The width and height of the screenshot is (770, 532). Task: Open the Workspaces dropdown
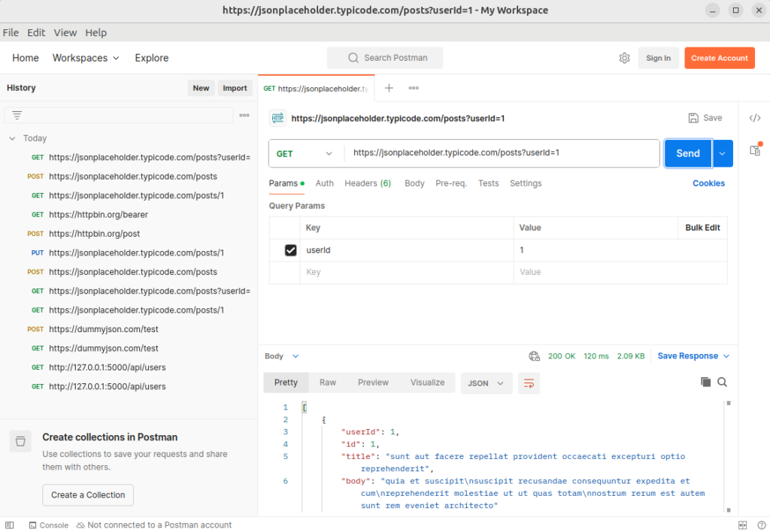[x=86, y=58]
